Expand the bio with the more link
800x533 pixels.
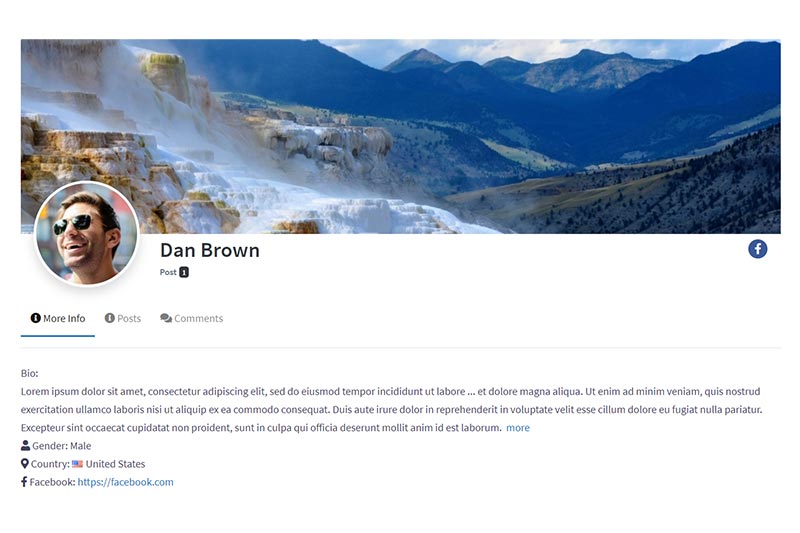tap(518, 428)
